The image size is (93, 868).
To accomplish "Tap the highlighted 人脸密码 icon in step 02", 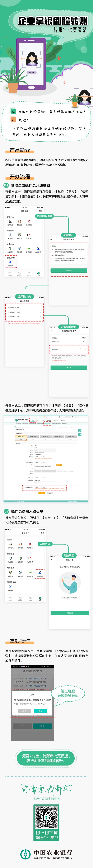I will (x=40, y=574).
